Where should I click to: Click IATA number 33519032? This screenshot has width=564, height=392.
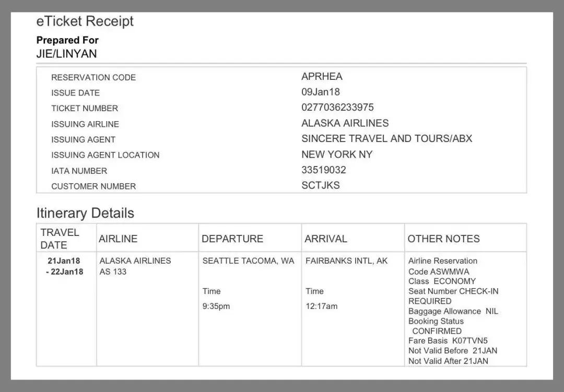tap(323, 170)
